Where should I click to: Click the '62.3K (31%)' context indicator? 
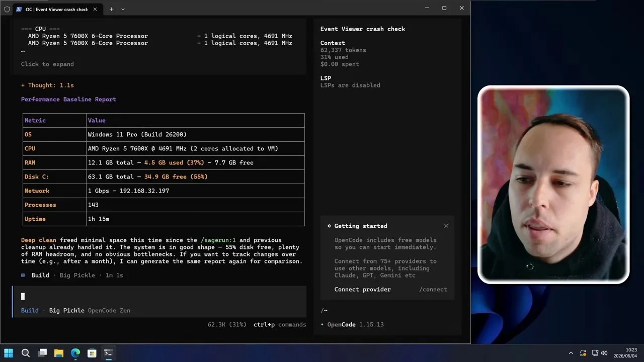point(227,325)
